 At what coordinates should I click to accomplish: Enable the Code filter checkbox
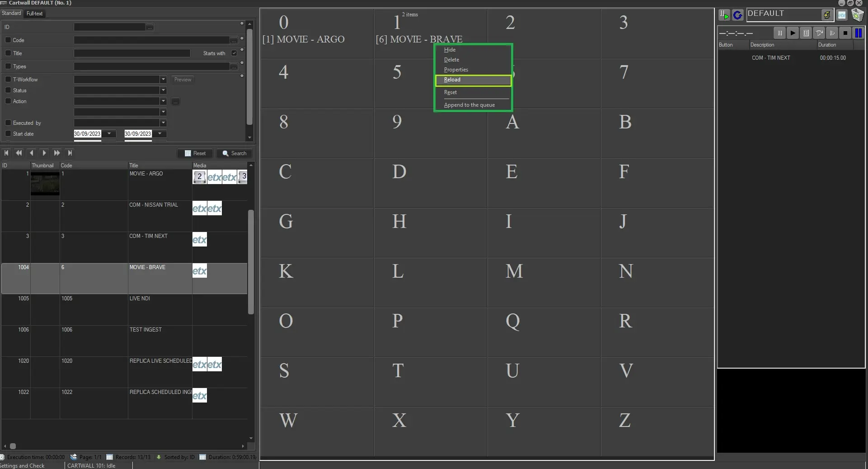(8, 40)
